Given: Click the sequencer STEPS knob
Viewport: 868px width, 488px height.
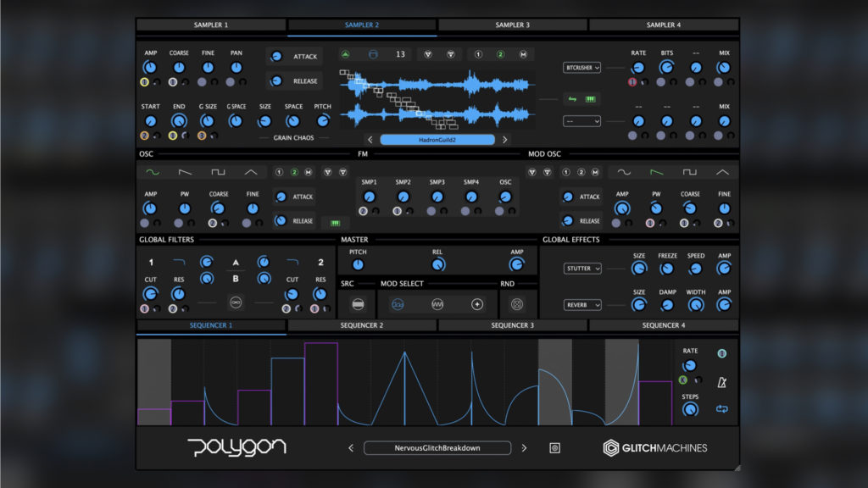Looking at the screenshot, I should [x=690, y=409].
